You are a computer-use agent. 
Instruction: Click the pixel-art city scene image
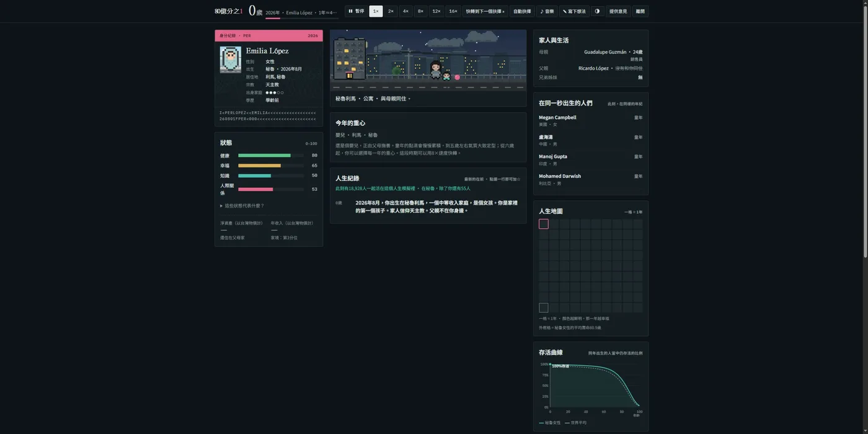point(428,60)
